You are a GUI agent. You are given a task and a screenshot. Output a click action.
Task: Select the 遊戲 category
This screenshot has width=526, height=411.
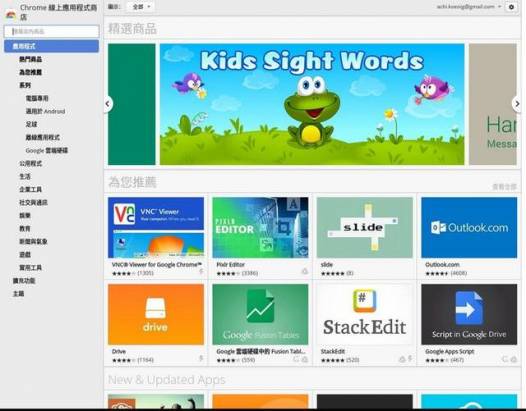point(25,255)
